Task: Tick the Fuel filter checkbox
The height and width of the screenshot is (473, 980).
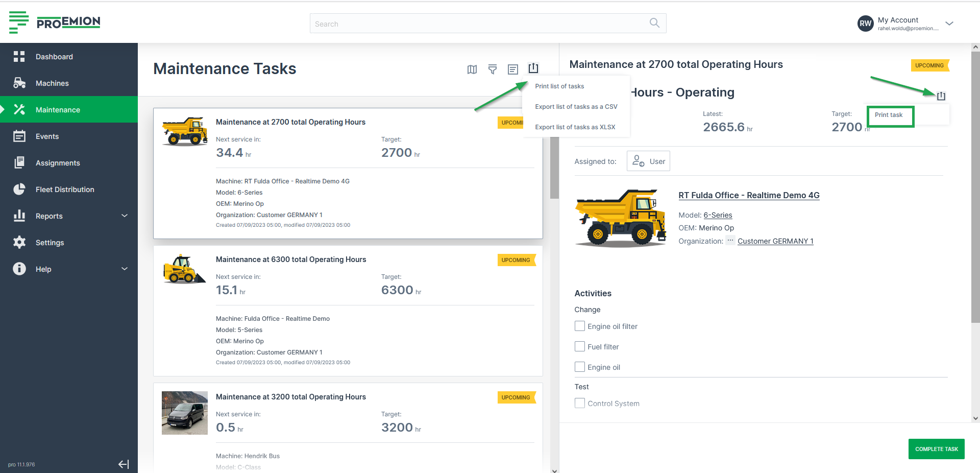Action: pos(580,346)
